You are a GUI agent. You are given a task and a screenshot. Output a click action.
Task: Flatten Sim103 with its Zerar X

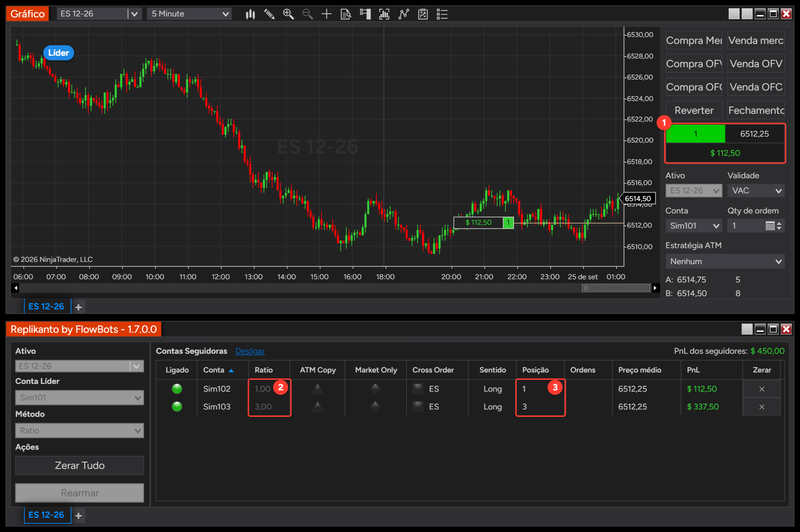762,407
